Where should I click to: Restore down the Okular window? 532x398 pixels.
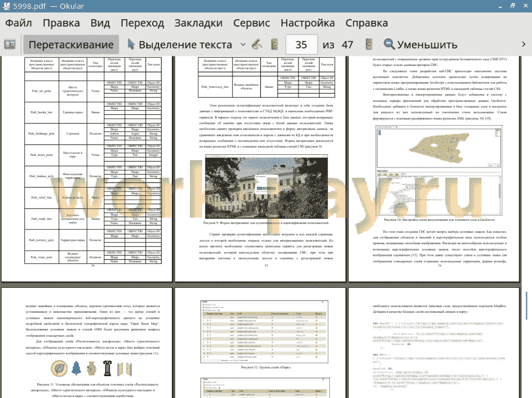click(x=513, y=6)
